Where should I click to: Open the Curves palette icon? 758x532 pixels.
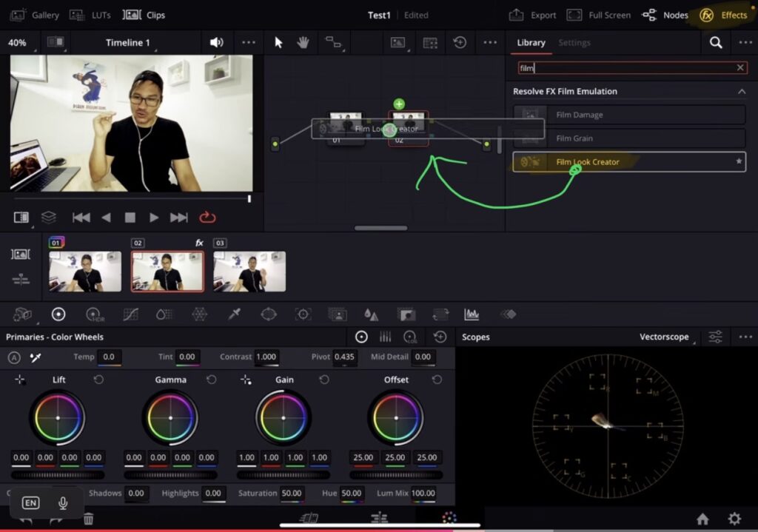(x=130, y=314)
